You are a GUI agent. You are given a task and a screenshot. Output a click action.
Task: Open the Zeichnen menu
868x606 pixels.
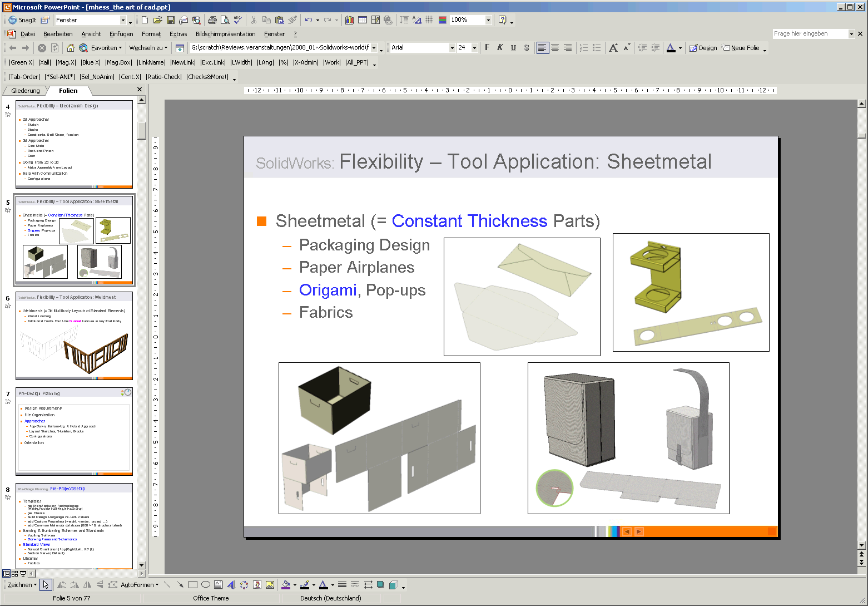(x=22, y=585)
